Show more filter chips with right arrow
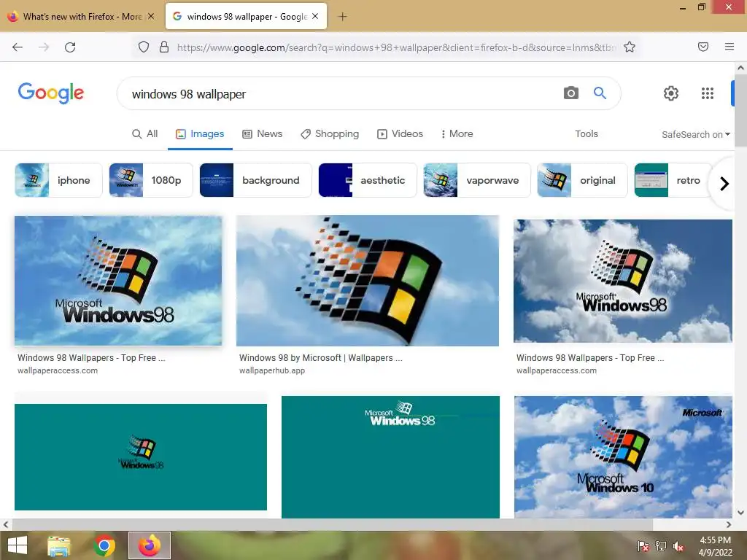Screen dimensions: 747x560 pos(724,183)
